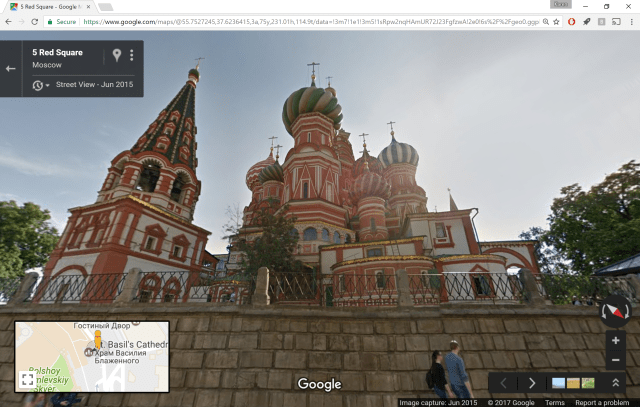Open the Street View date history dropdown

point(40,86)
